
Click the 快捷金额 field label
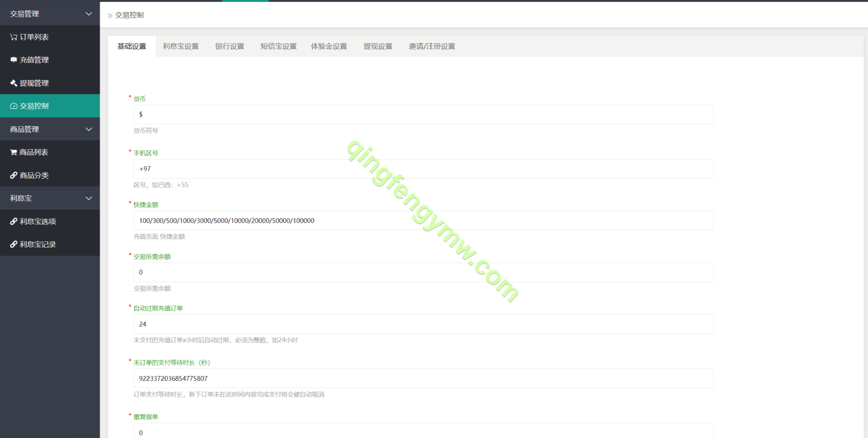(145, 205)
